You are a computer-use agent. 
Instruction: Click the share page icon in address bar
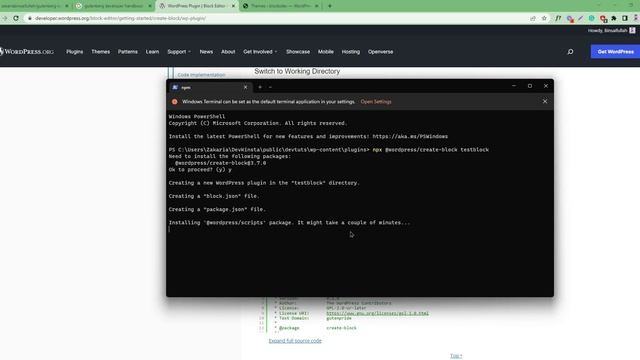pos(533,18)
